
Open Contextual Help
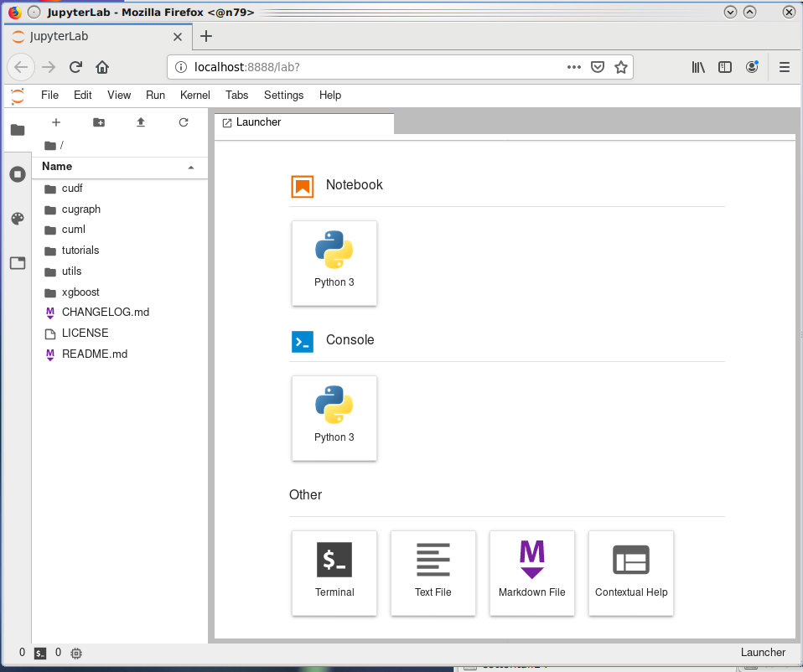click(x=631, y=573)
